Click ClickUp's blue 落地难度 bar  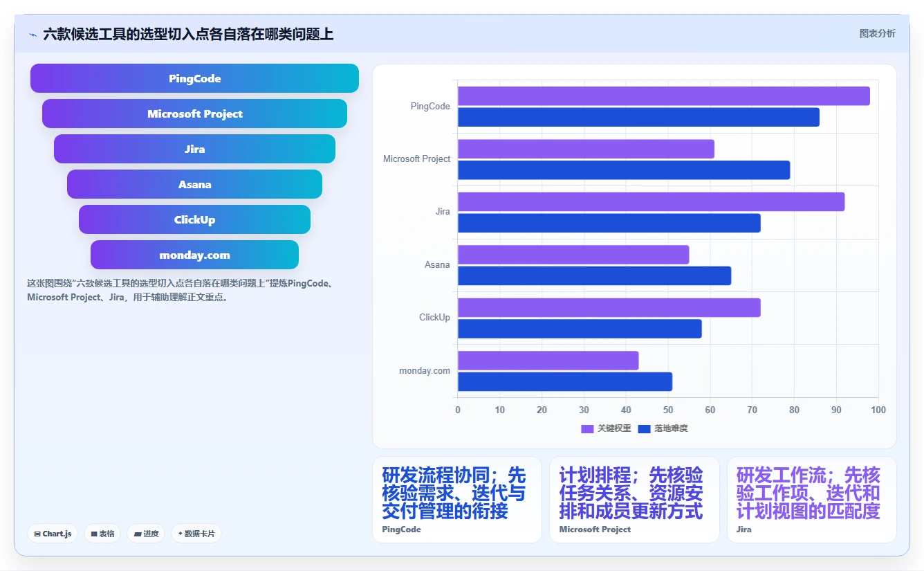[x=580, y=329]
